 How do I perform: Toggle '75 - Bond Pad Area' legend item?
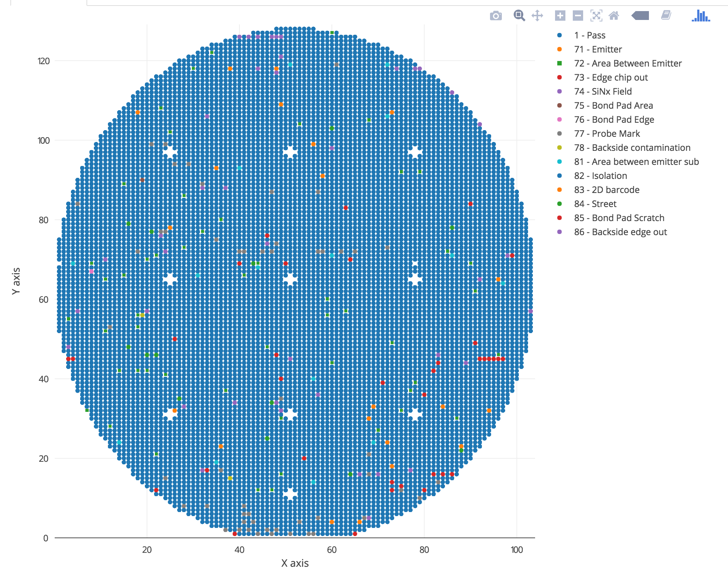pyautogui.click(x=605, y=105)
